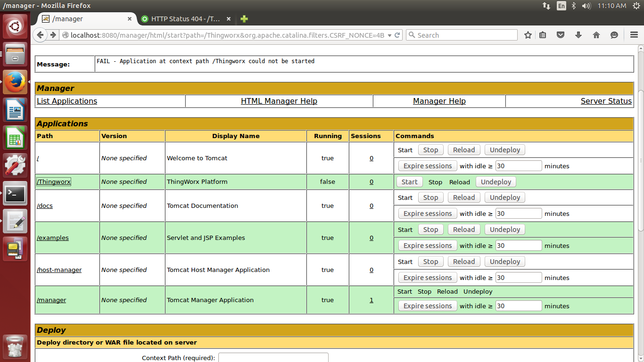644x362 pixels.
Task: Undeploy the Servlet and JSP Examples app
Action: tap(505, 230)
